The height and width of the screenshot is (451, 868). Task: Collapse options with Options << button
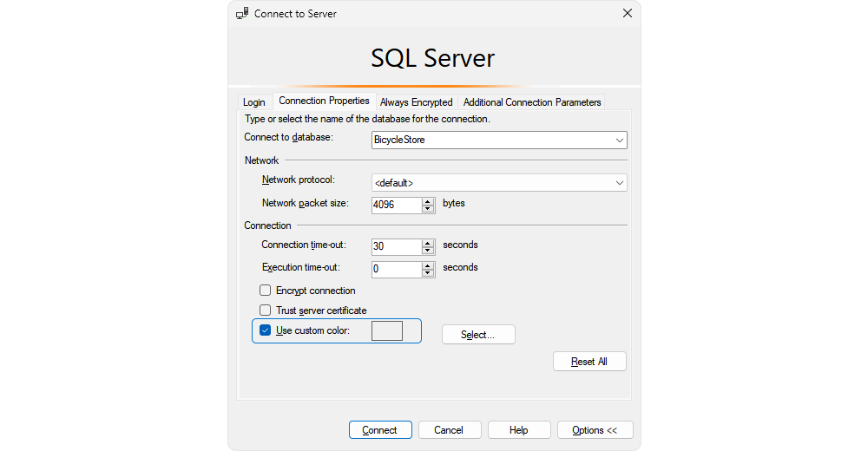coord(595,430)
